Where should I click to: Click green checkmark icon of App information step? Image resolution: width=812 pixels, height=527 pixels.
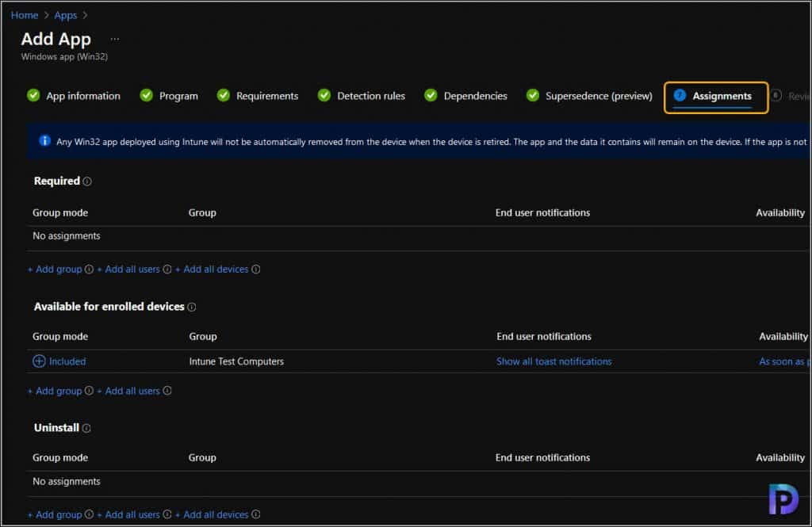click(33, 95)
